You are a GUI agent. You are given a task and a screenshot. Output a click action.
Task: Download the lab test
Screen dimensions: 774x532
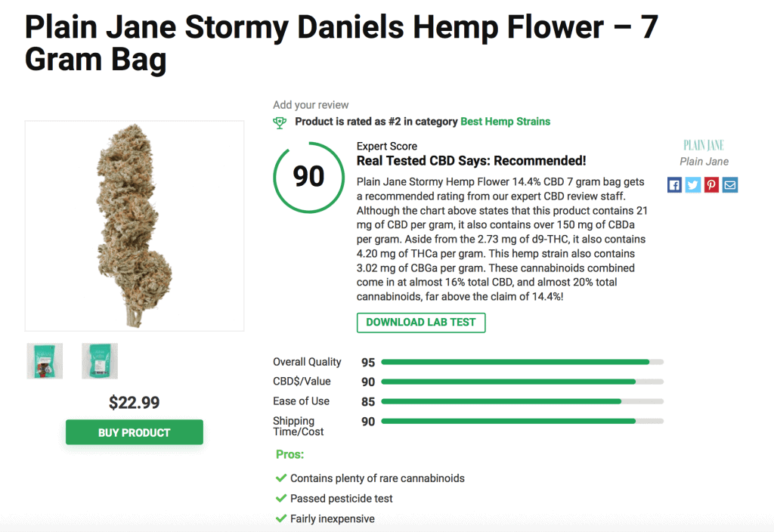click(421, 323)
